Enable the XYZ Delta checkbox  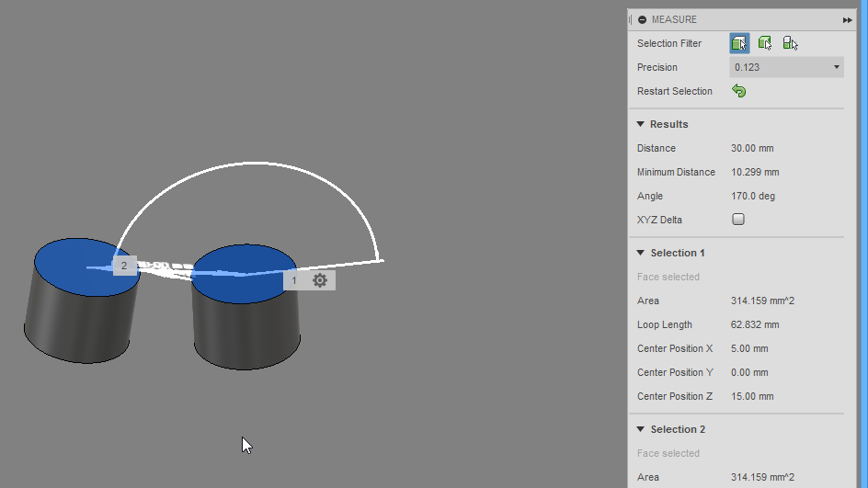tap(738, 219)
